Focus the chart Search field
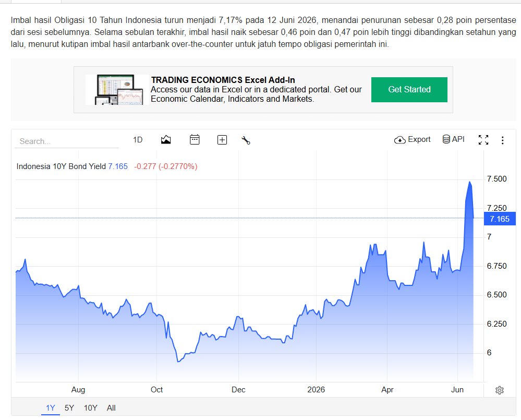 click(67, 141)
